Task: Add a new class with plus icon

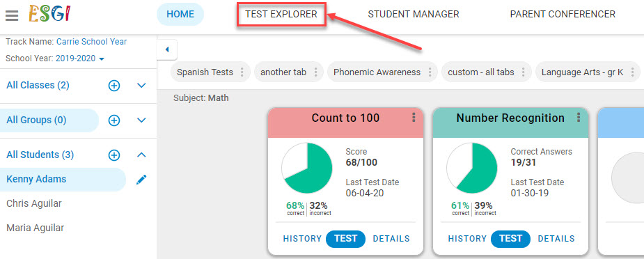Action: click(114, 86)
